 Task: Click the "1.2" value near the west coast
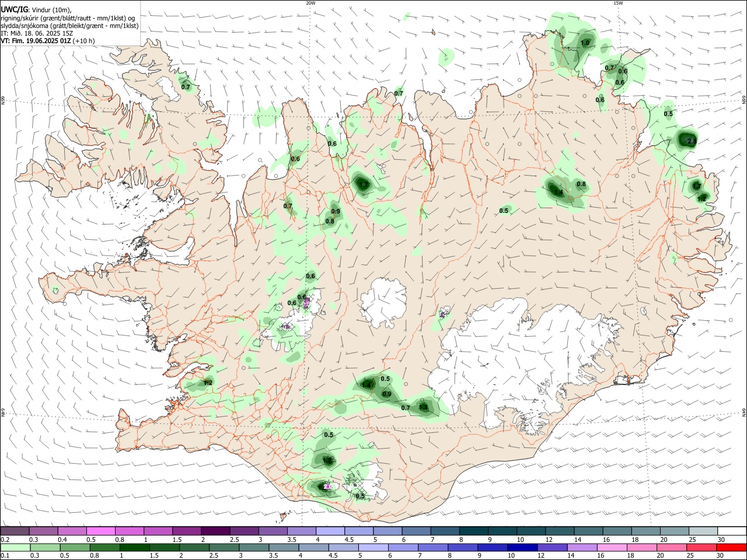tap(208, 383)
